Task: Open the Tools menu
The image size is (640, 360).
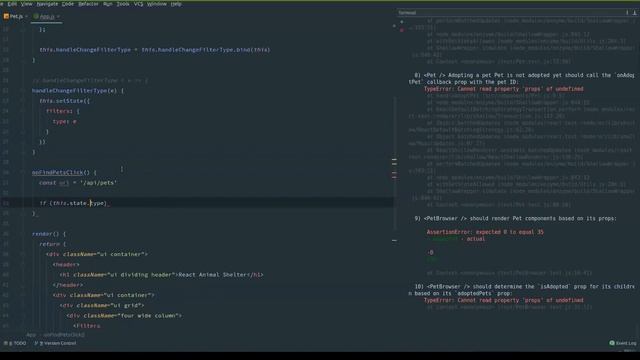Action: 123,4
